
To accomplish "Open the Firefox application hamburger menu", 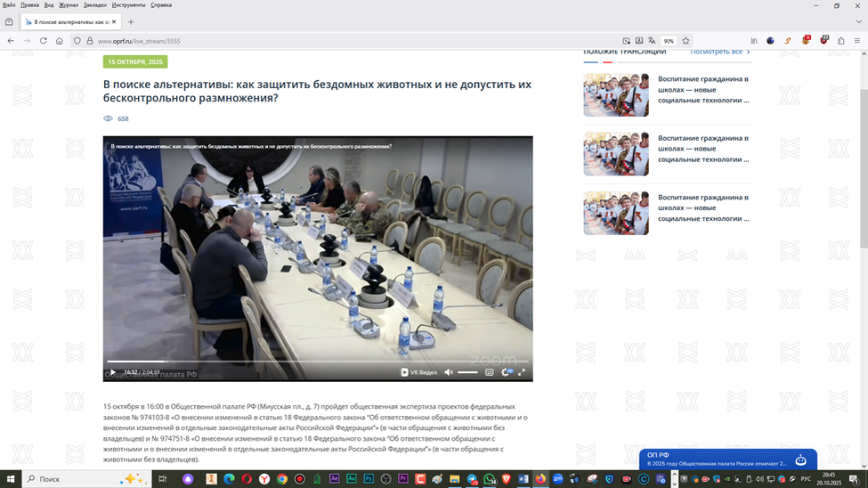I will tap(857, 41).
